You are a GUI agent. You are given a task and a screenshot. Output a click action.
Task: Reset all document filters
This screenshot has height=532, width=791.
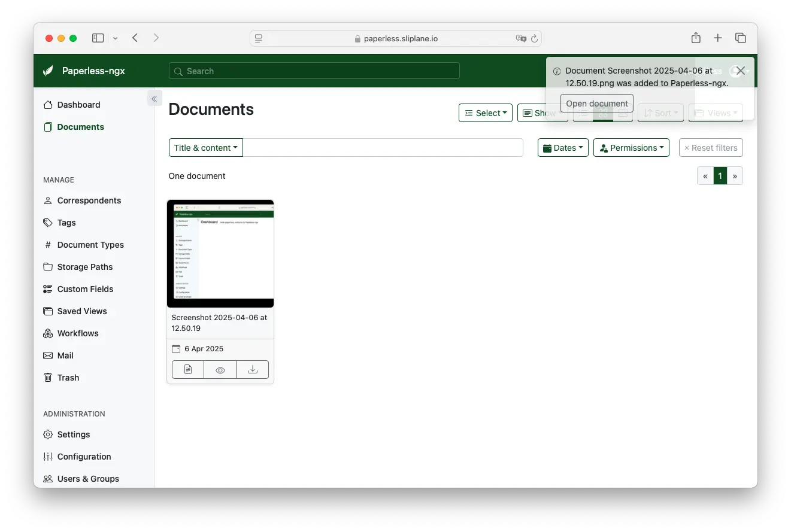coord(710,147)
